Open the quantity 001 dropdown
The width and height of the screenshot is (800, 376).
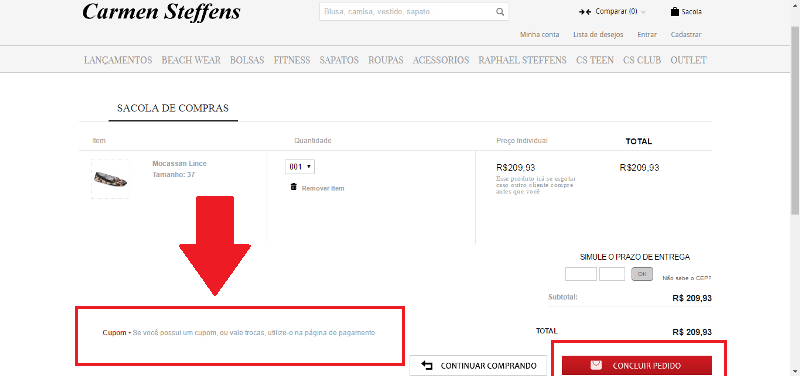300,167
